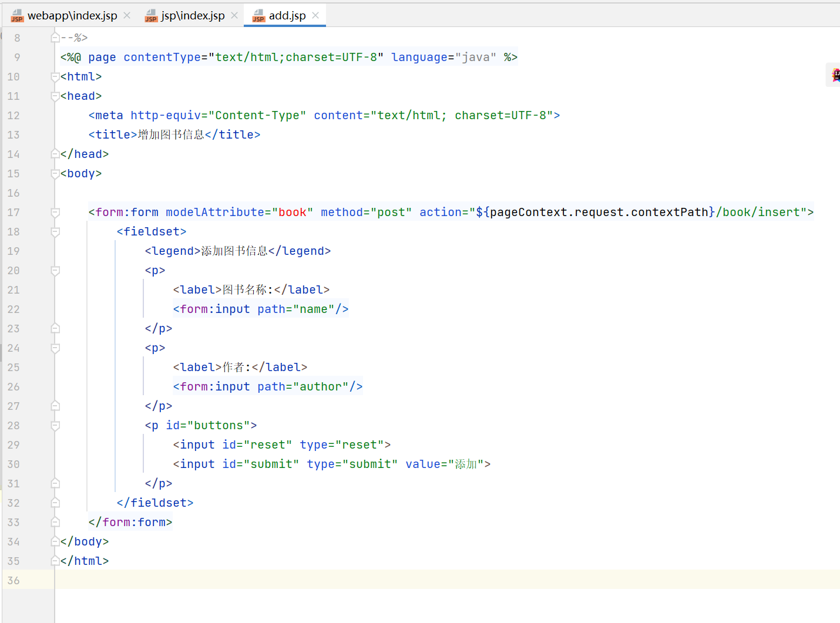Click the closing </form:form> tag
This screenshot has width=840, height=623.
click(x=130, y=523)
